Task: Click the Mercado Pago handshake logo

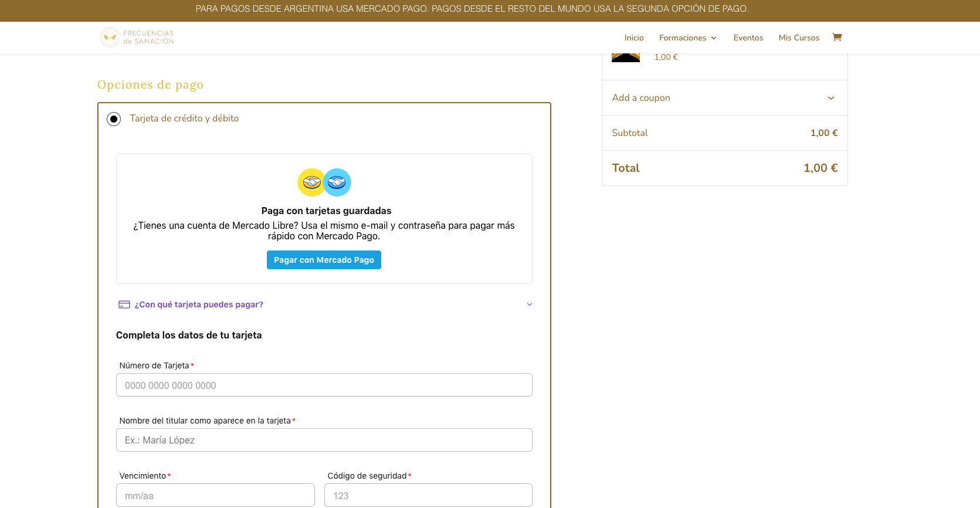Action: 324,182
